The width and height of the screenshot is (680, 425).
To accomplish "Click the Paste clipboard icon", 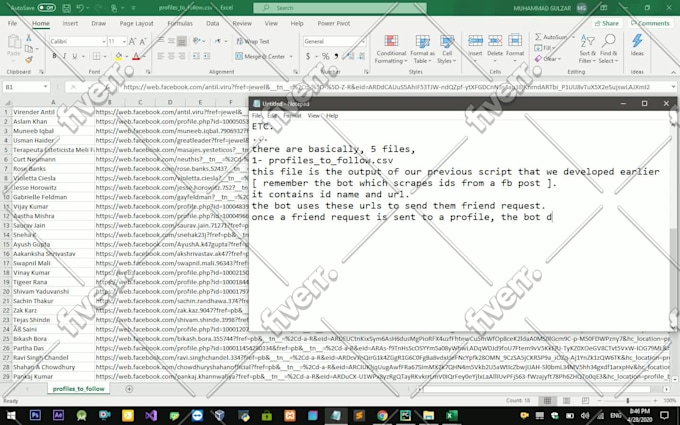I will tap(14, 42).
